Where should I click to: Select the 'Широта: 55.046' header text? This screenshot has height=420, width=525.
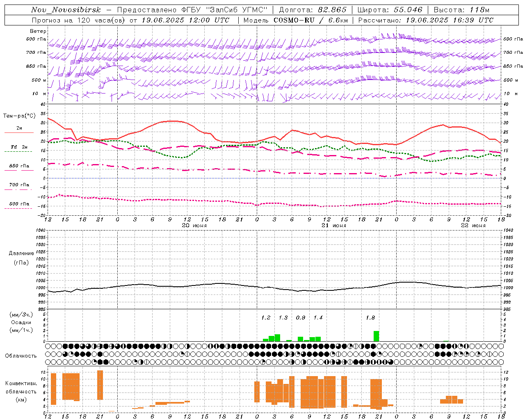[x=390, y=10]
